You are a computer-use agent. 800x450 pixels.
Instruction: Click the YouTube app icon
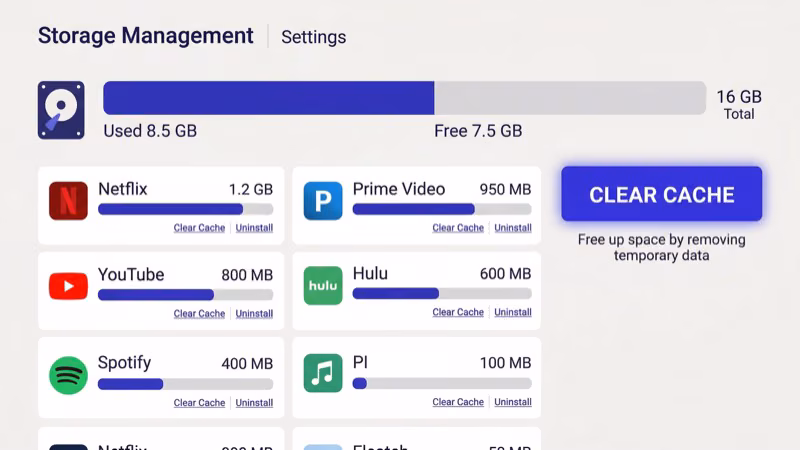[68, 286]
